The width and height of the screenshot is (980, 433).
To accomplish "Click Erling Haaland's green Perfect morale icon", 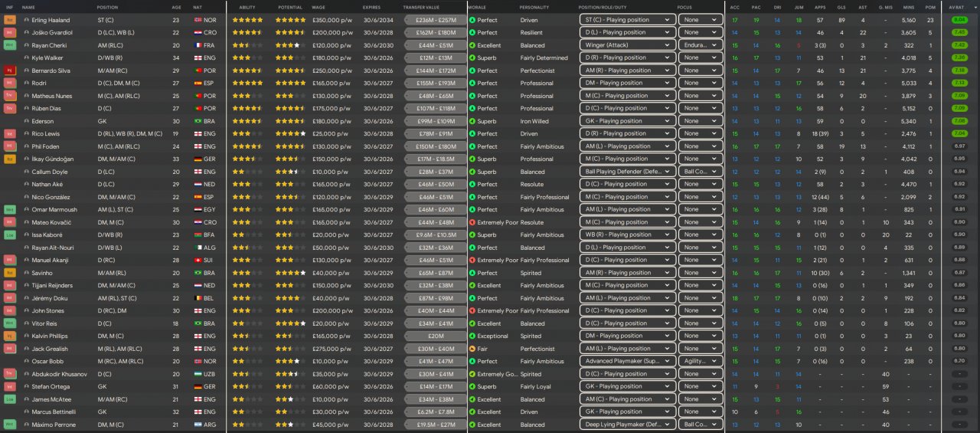I will click(472, 20).
